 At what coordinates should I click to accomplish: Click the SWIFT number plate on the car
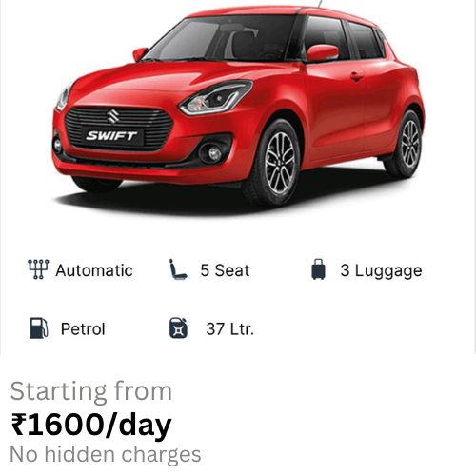coord(111,136)
